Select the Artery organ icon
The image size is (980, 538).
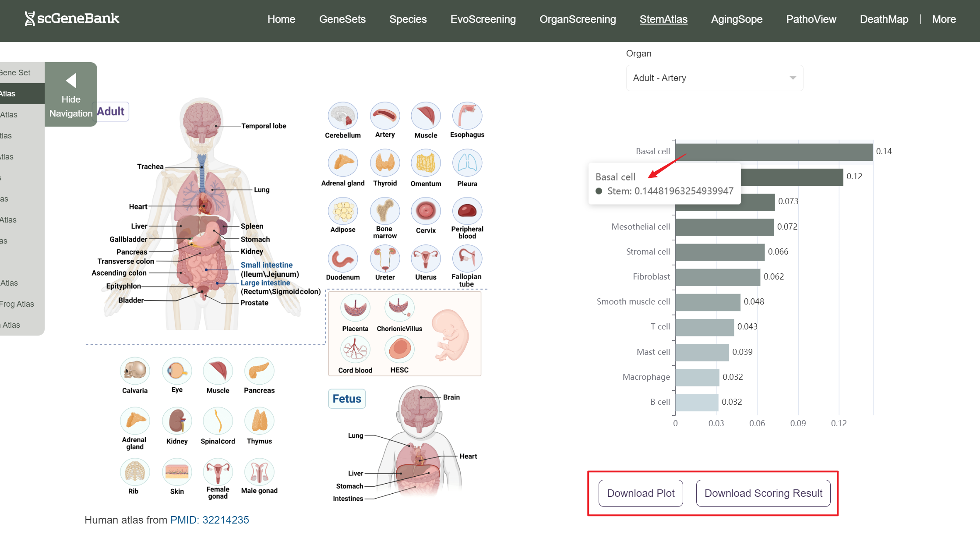[385, 116]
